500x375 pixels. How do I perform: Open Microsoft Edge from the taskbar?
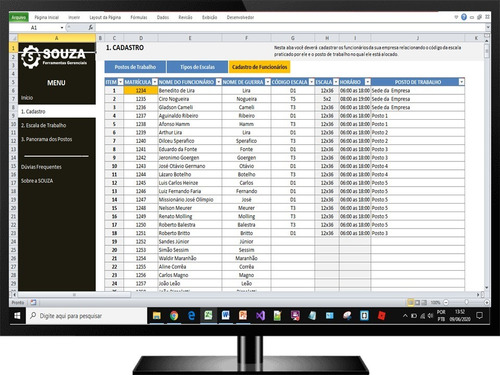pyautogui.click(x=191, y=315)
